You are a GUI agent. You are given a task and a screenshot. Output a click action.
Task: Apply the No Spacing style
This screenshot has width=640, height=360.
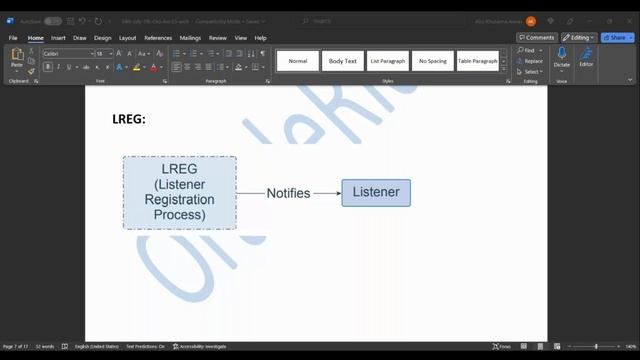(x=433, y=61)
